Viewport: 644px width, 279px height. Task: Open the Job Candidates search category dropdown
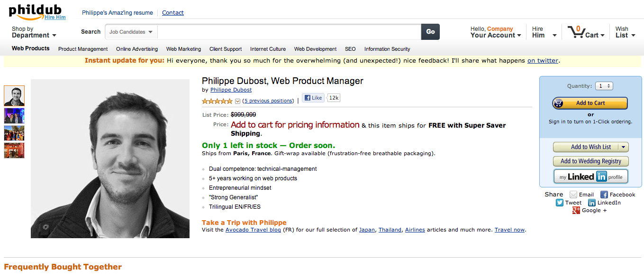click(x=131, y=32)
